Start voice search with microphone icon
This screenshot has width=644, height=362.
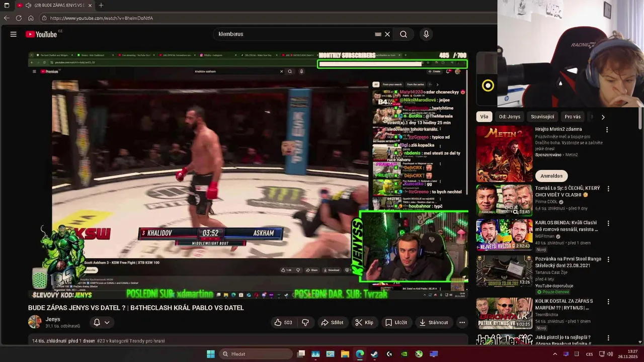coord(426,34)
